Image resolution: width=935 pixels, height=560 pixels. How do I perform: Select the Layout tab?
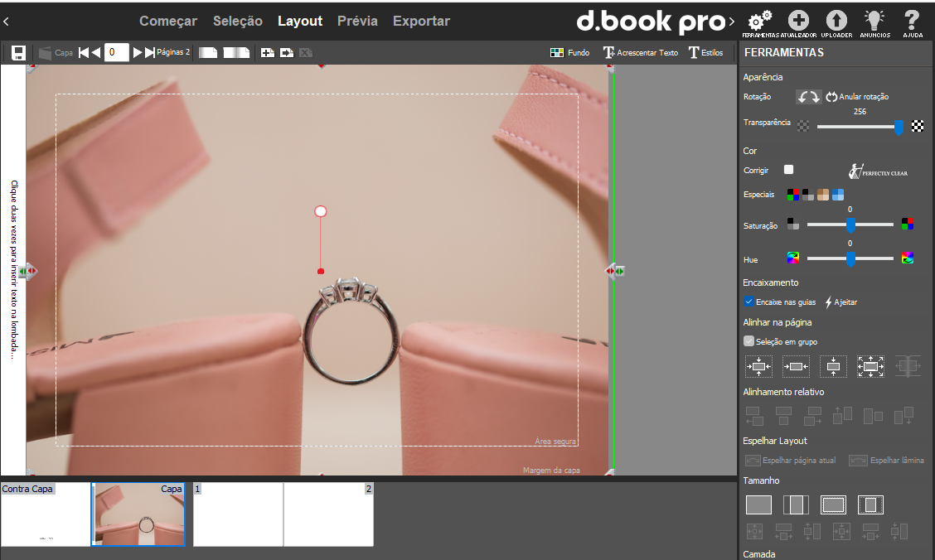click(x=300, y=21)
